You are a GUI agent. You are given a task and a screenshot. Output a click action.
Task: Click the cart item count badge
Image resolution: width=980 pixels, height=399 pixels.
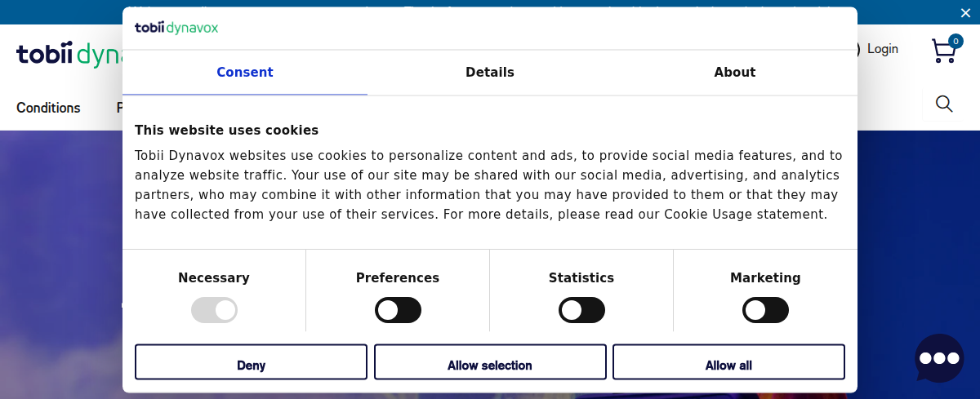pos(955,41)
